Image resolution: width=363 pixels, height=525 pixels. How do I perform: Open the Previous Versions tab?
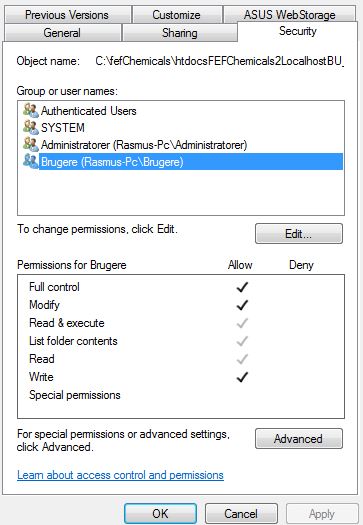[67, 15]
